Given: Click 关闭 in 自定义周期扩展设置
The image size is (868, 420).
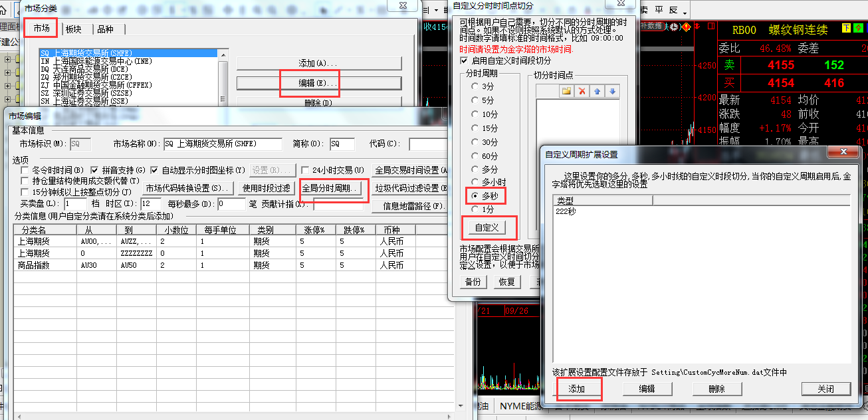Looking at the screenshot, I should click(825, 389).
